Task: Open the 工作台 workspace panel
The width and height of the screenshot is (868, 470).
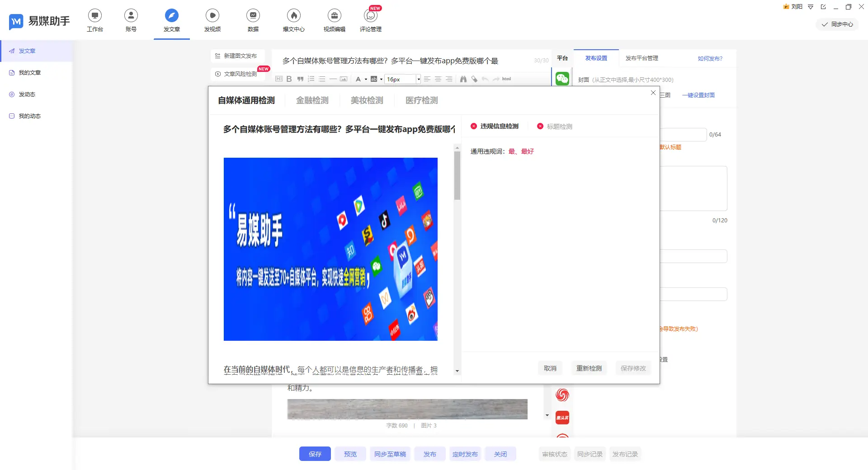Action: pyautogui.click(x=95, y=20)
